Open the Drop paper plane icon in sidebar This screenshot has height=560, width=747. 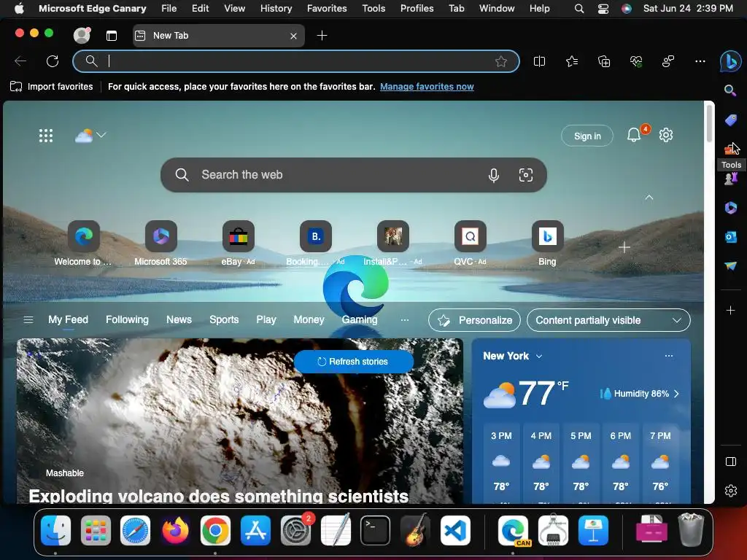730,265
